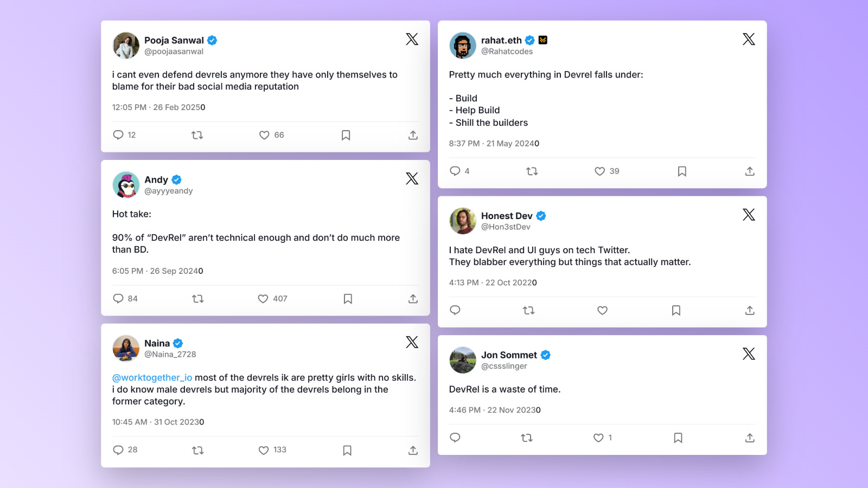Click X logo on Jon Sommet's tweet
Viewport: 868px width, 488px height.
749,354
